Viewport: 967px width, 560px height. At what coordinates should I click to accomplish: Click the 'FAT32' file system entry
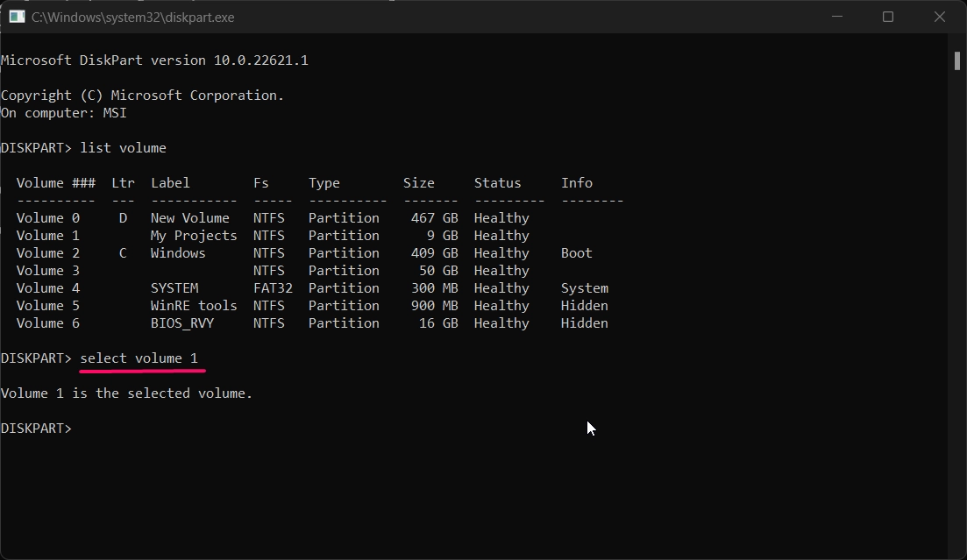click(274, 288)
